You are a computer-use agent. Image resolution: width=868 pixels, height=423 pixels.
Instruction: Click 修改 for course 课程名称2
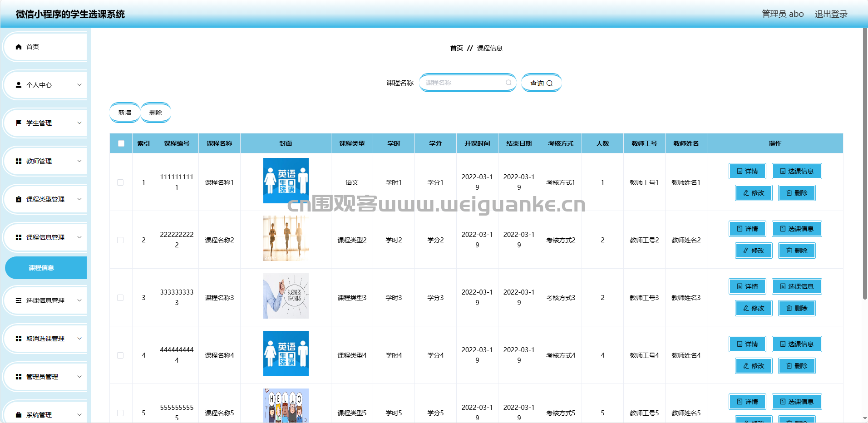click(x=754, y=251)
